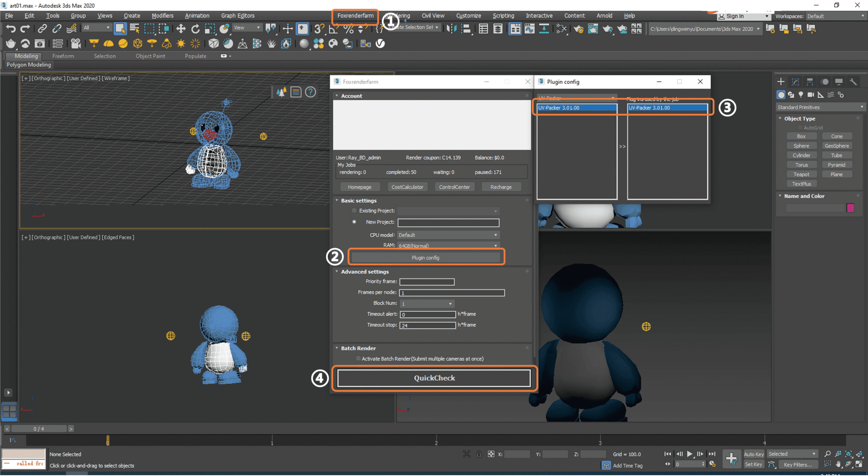The width and height of the screenshot is (868, 476).
Task: Toggle Set Key mode
Action: (x=754, y=464)
